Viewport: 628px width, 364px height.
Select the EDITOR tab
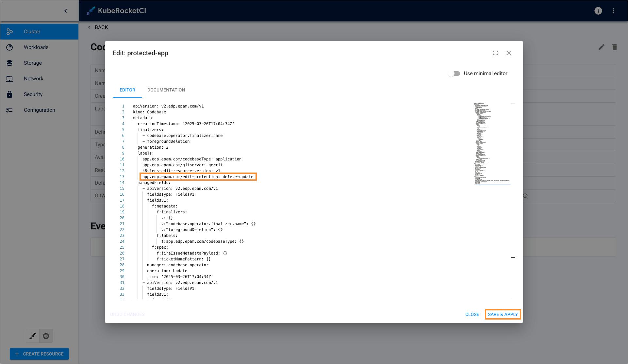pyautogui.click(x=127, y=90)
